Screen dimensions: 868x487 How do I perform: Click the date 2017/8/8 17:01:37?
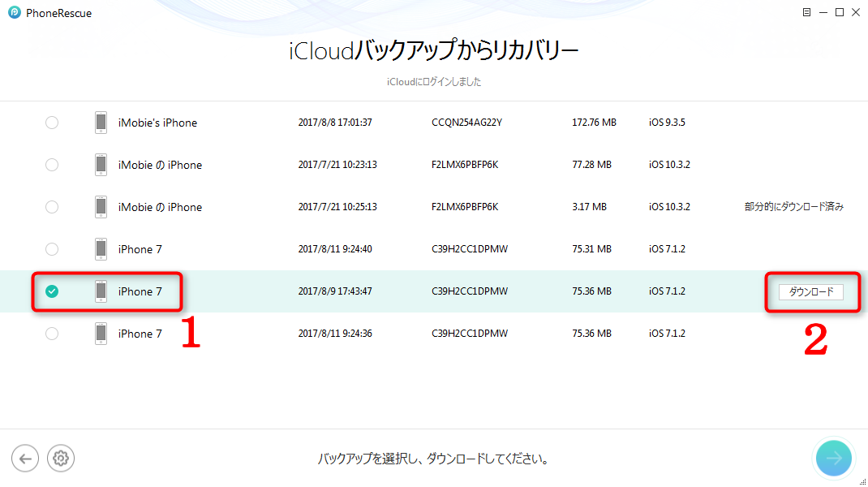click(335, 123)
